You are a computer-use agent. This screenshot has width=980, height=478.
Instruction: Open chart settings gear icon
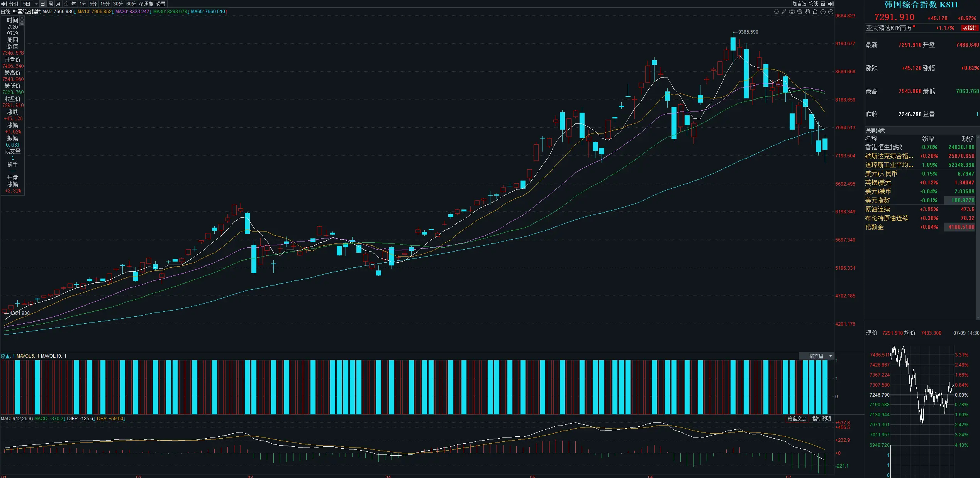tap(777, 12)
